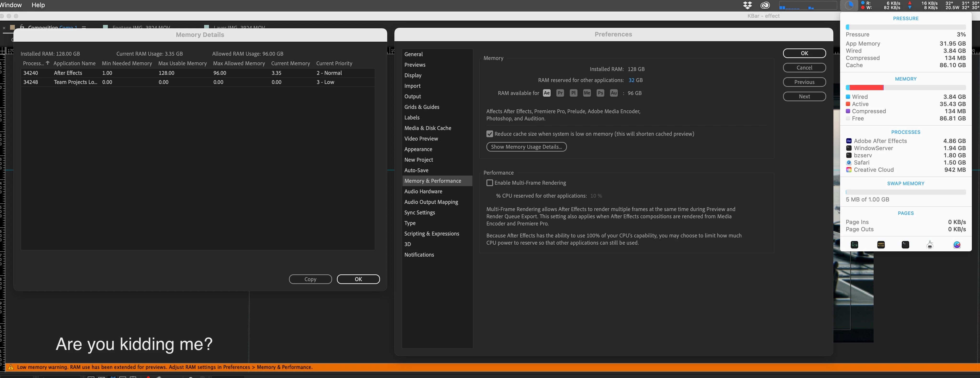The width and height of the screenshot is (980, 378).
Task: Select Media & Disk Cache preferences category
Action: 428,128
